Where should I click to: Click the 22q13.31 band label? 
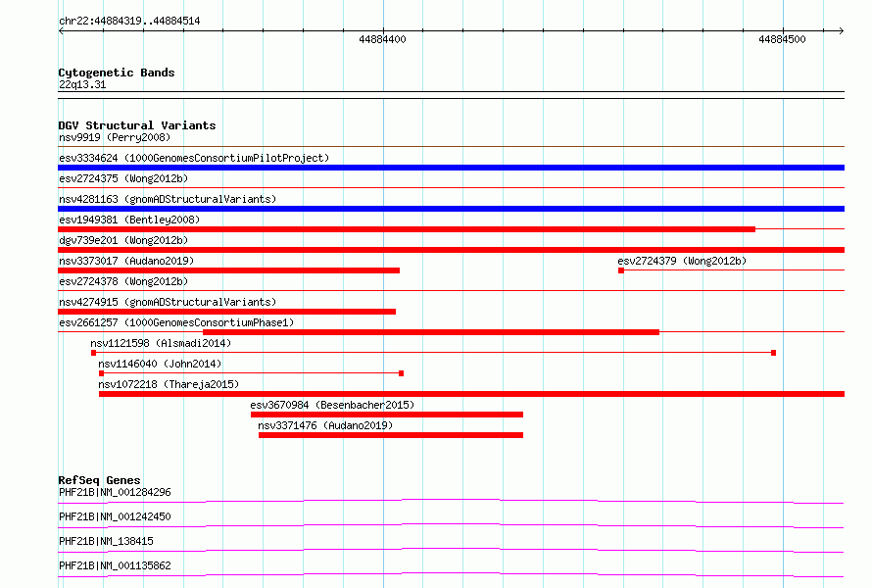82,84
